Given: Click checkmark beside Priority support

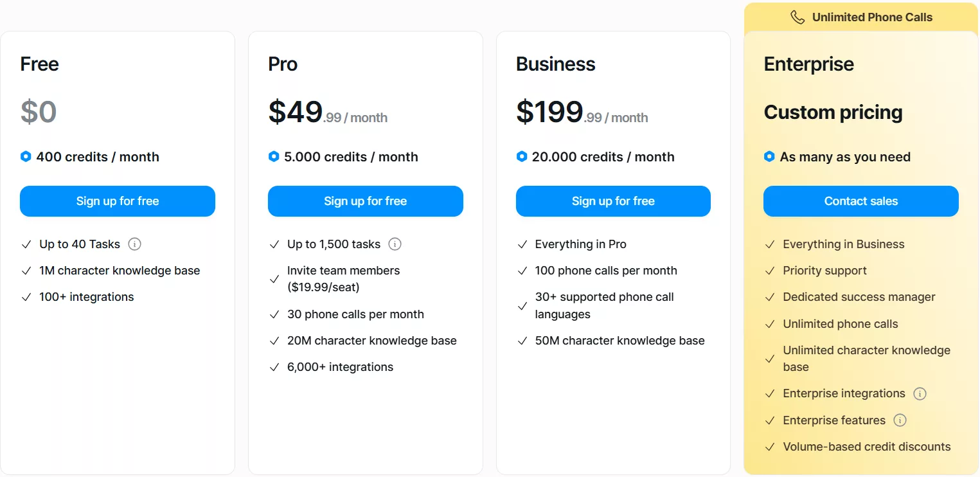Looking at the screenshot, I should pos(770,271).
